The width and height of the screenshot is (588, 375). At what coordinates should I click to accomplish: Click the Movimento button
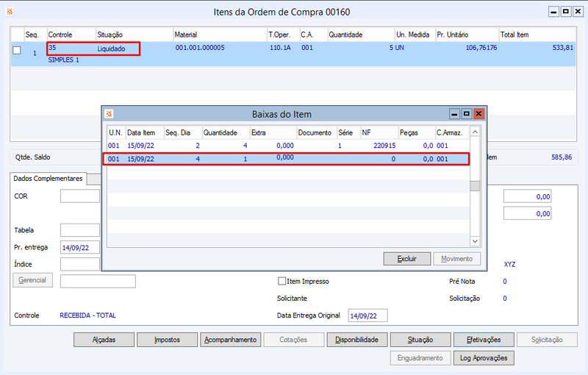pos(456,259)
